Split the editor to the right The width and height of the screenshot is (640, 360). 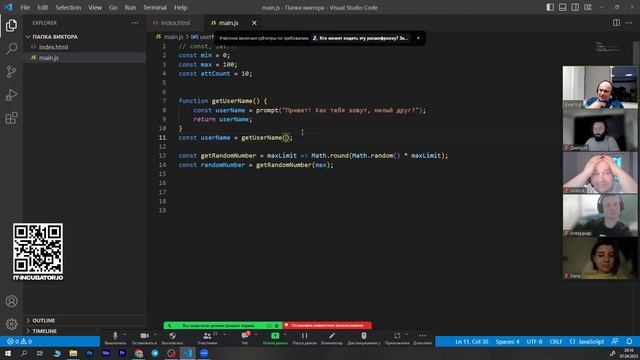tap(616, 23)
